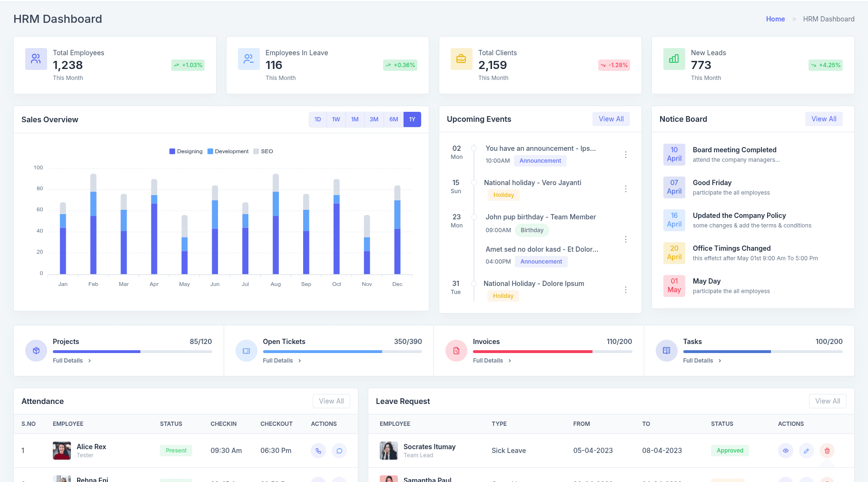Click the Total Clients briefcase icon
The image size is (868, 482).
tap(461, 59)
